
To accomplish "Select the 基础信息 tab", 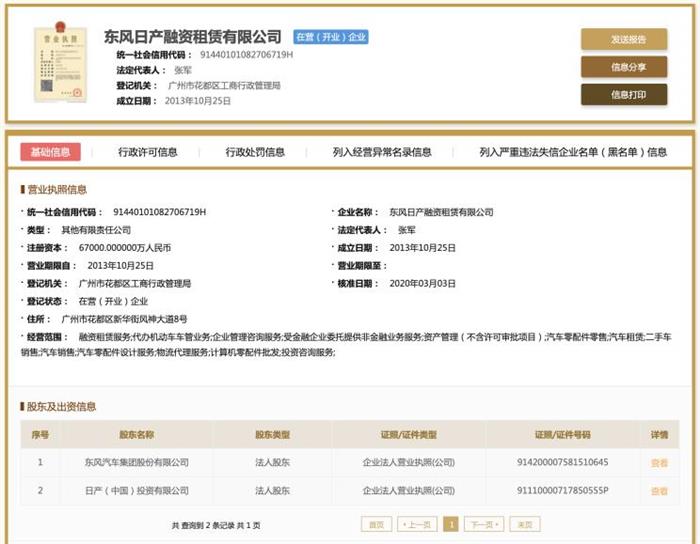I will [50, 152].
